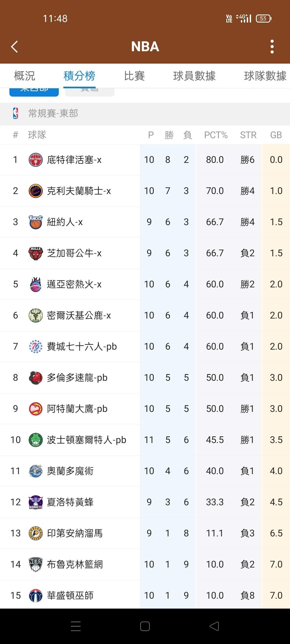The height and width of the screenshot is (644, 290).
Task: Open the three-dot more options menu
Action: (272, 47)
